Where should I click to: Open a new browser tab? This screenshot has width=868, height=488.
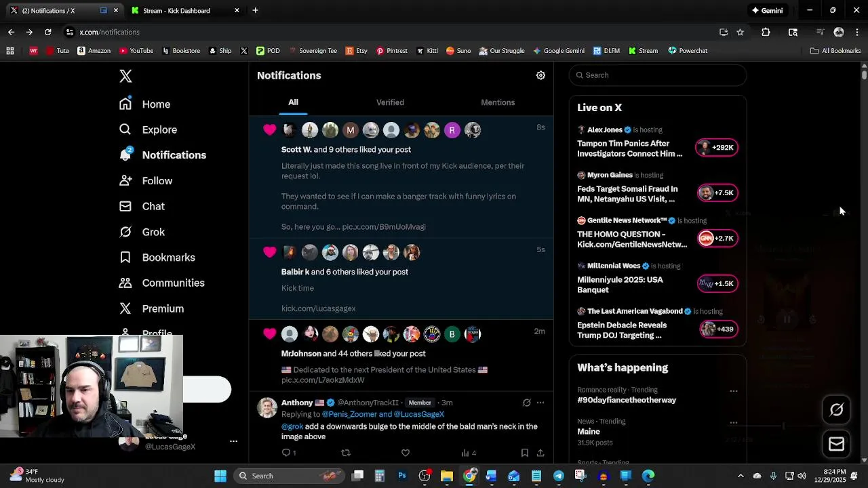(255, 10)
